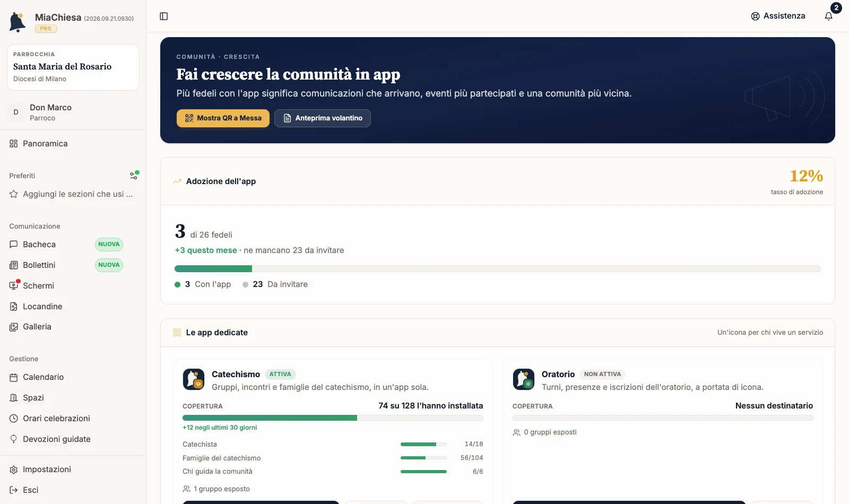Click the '23 Da invitare' legend
The image size is (849, 504).
pyautogui.click(x=275, y=284)
